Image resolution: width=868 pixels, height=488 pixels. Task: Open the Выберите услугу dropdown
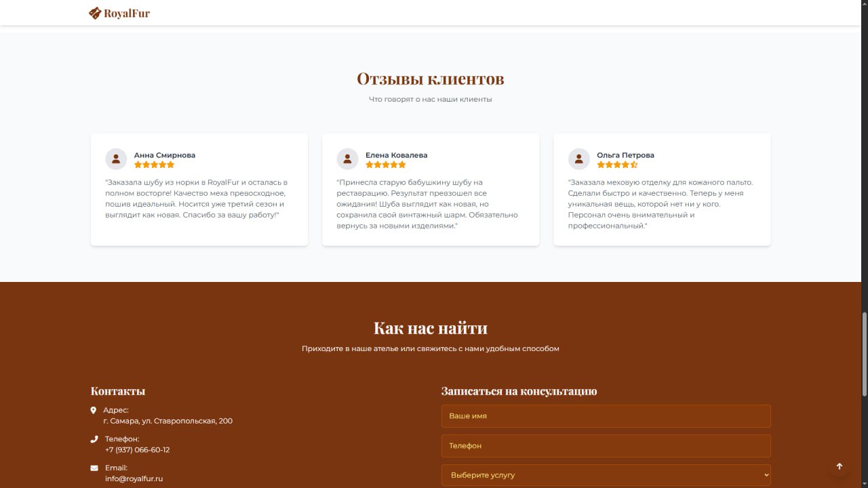(x=606, y=475)
